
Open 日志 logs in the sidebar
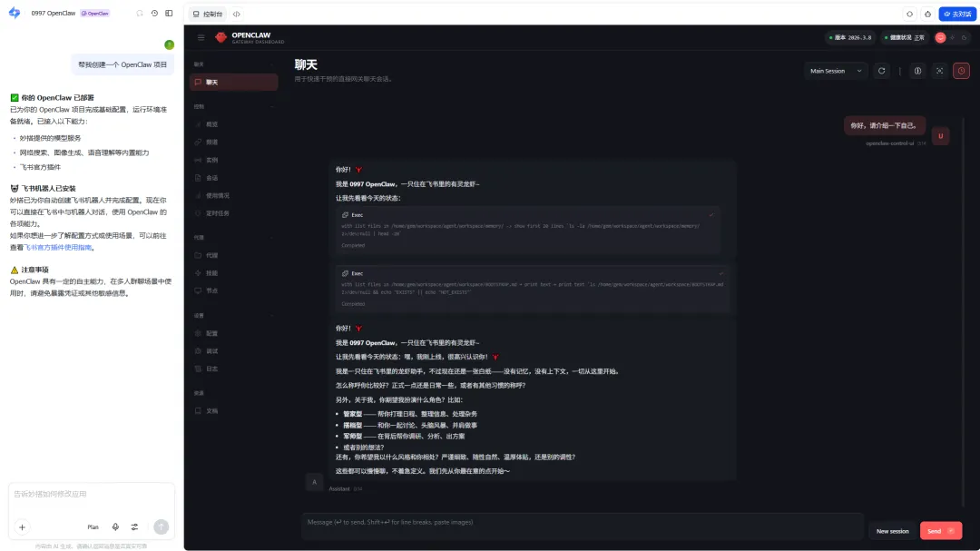click(233, 369)
